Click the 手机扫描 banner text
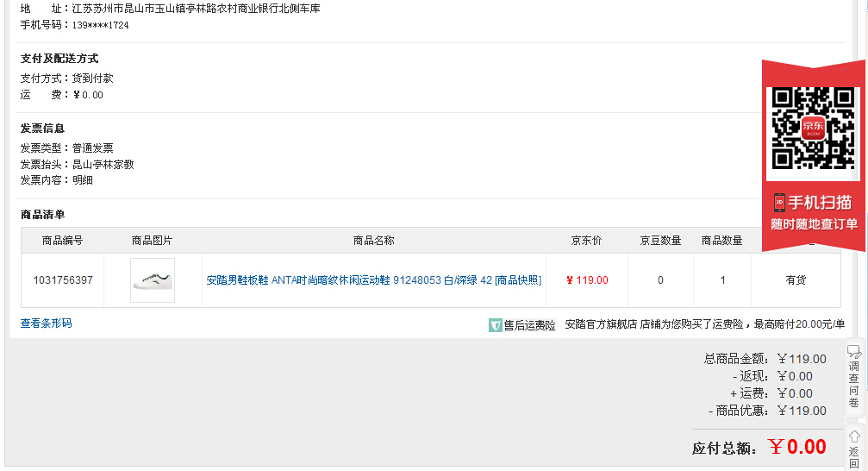 (820, 203)
